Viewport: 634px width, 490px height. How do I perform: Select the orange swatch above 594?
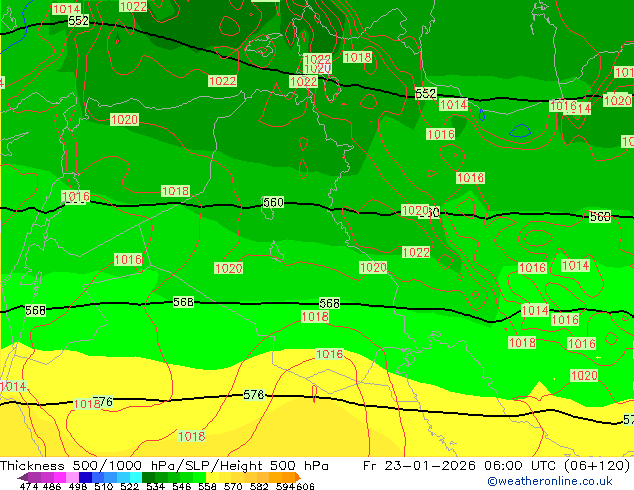289,477
